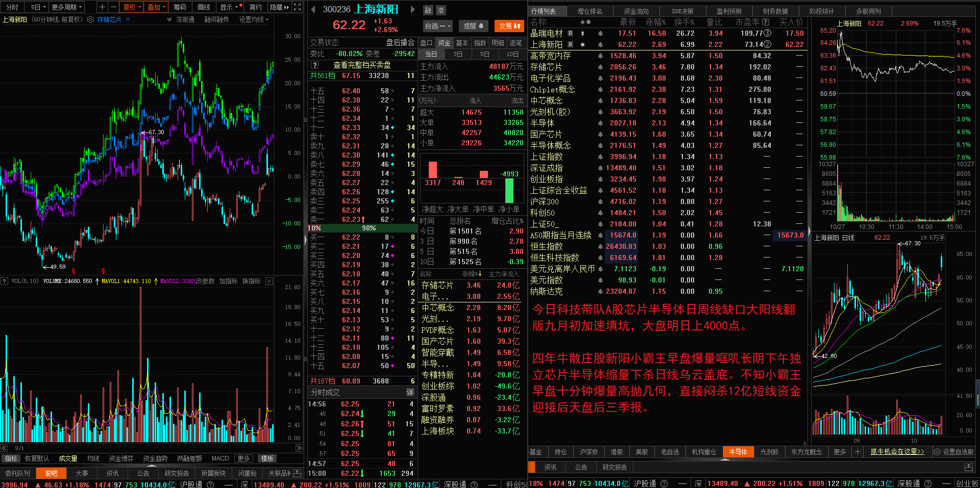Toggle alert bell on 晶瑞电材 row
This screenshot has height=488, width=980.
pyautogui.click(x=601, y=33)
